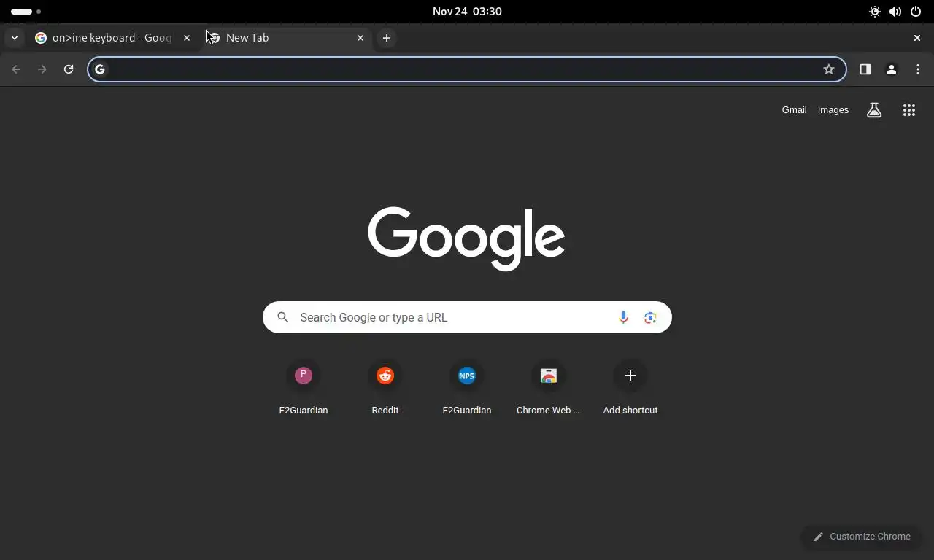The width and height of the screenshot is (934, 560).
Task: Search by image with Google Lens icon
Action: tap(650, 317)
